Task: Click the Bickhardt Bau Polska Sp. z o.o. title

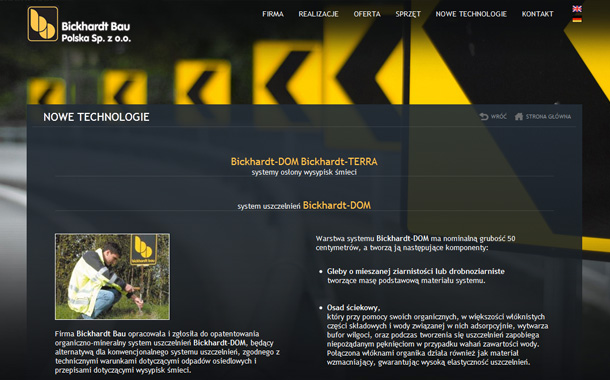Action: click(96, 32)
